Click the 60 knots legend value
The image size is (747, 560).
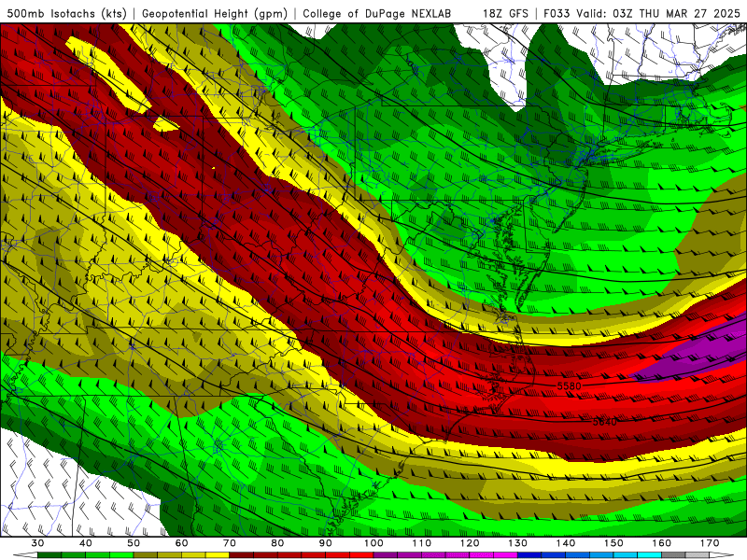[181, 543]
